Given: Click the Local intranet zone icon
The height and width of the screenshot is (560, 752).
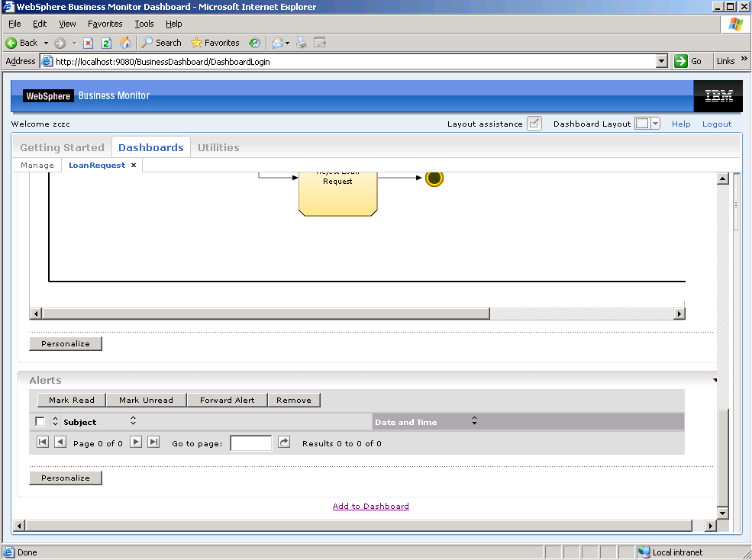Looking at the screenshot, I should (x=644, y=552).
